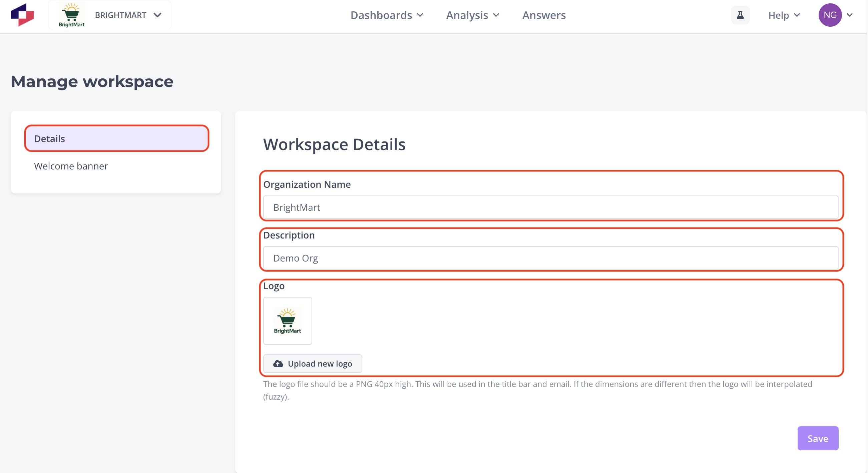Go to the Answers page
This screenshot has height=473, width=868.
(x=544, y=15)
